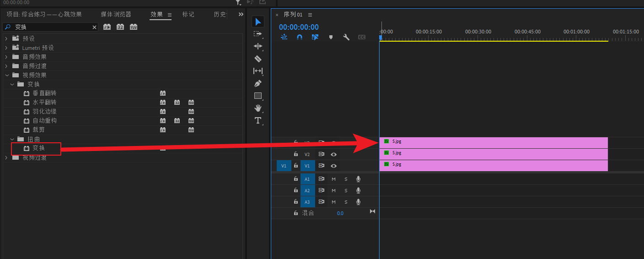Hide V2 track output eye
644x259 pixels.
[334, 155]
